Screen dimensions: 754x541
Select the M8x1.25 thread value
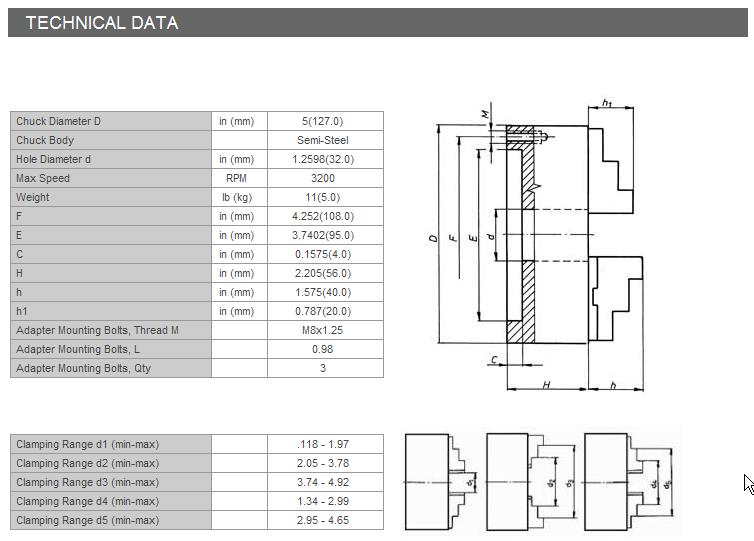pos(323,330)
